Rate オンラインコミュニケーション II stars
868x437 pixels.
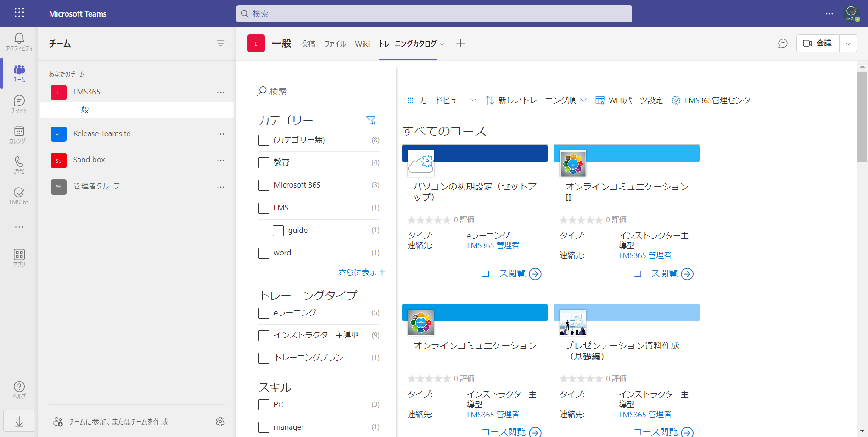(581, 220)
